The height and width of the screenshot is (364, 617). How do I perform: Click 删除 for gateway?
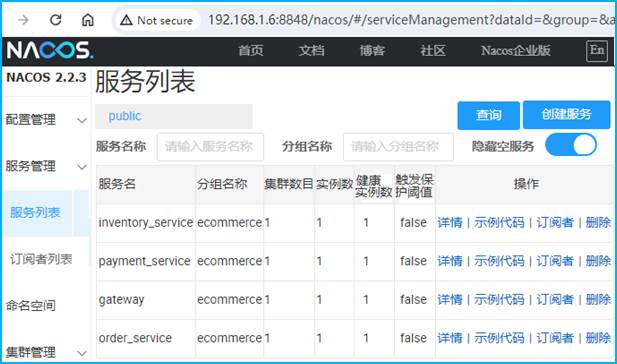tap(598, 299)
